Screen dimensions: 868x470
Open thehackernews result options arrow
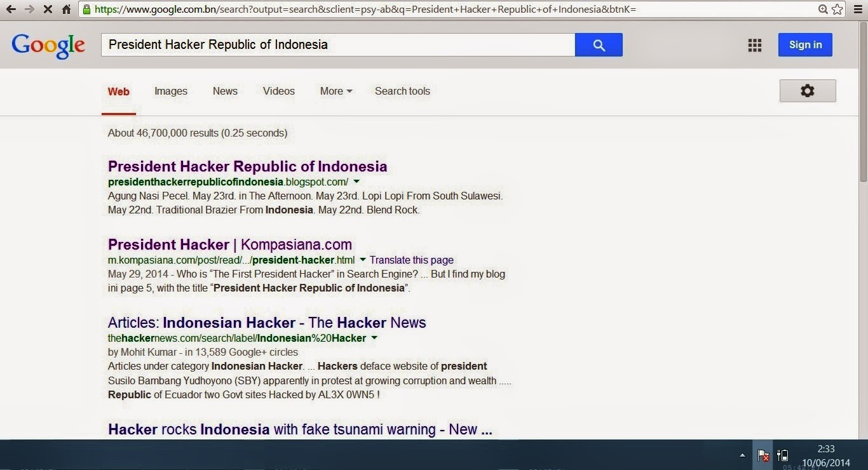(x=374, y=338)
